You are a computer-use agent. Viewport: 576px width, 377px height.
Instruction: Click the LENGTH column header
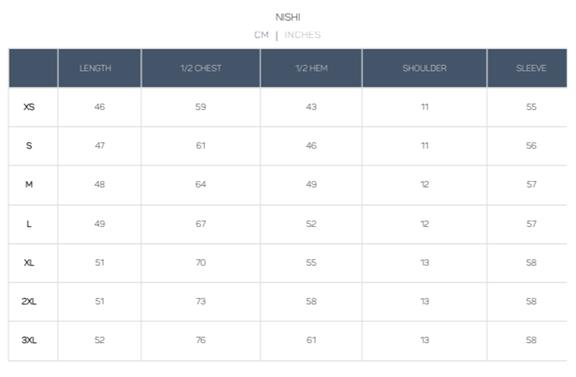[x=96, y=68]
